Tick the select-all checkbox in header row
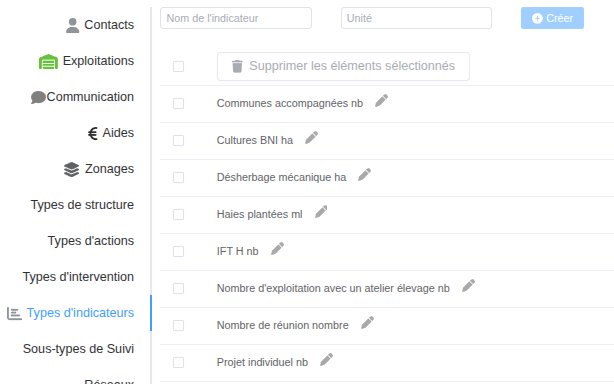Viewport: 614px width, 384px height. (179, 67)
